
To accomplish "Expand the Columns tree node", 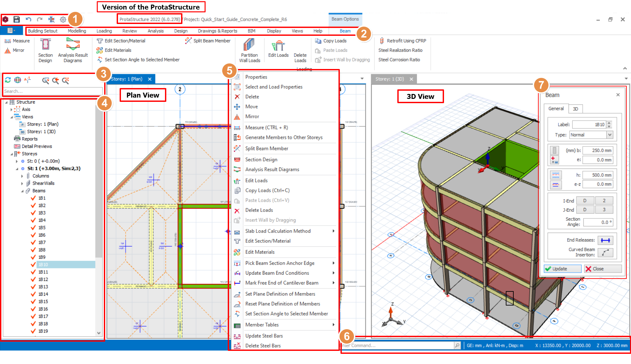I will coord(22,176).
